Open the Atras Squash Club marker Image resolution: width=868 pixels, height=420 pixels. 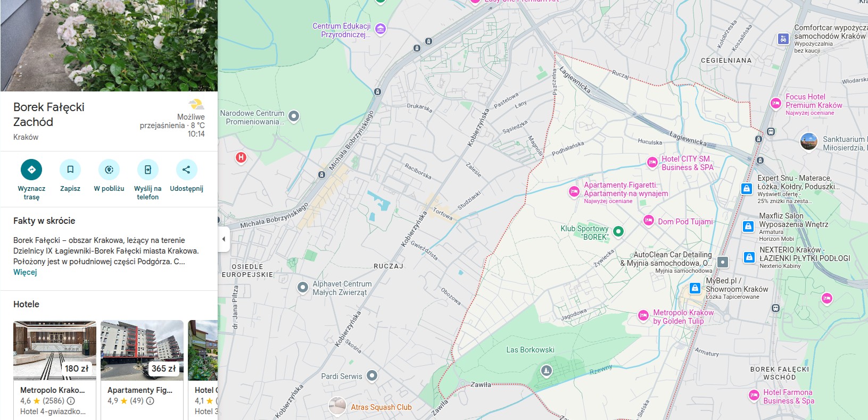coord(337,406)
